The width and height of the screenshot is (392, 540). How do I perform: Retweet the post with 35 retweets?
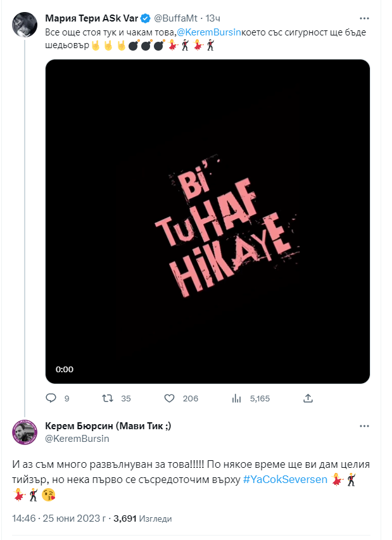coord(108,398)
